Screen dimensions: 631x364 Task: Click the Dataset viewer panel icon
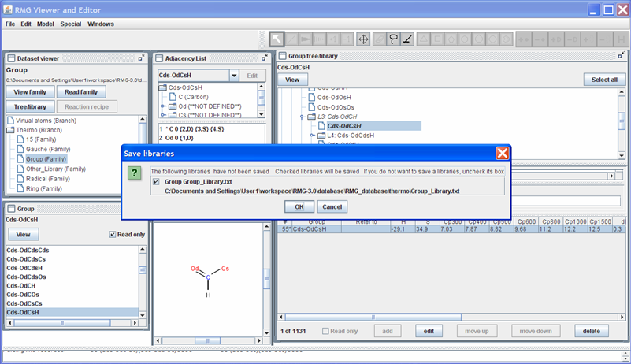tap(11, 58)
